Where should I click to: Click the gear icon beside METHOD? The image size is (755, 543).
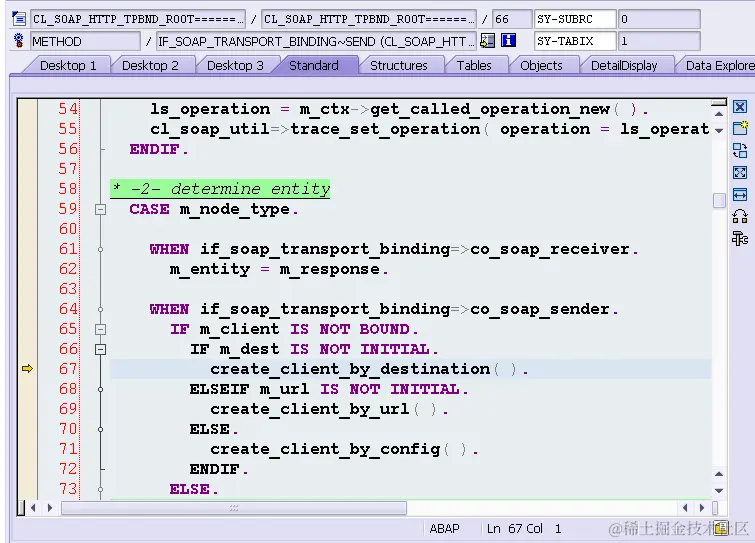pyautogui.click(x=19, y=40)
